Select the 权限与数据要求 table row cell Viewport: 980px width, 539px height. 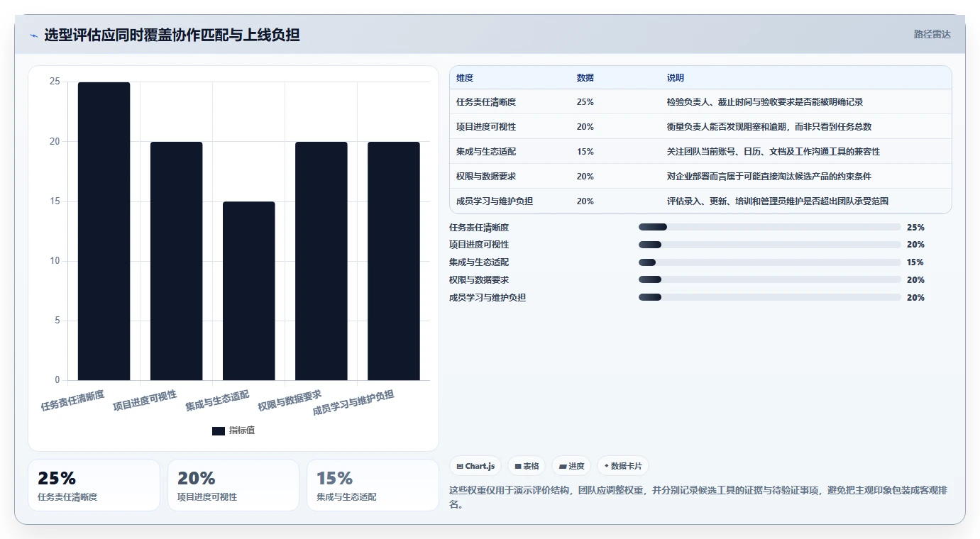point(486,177)
